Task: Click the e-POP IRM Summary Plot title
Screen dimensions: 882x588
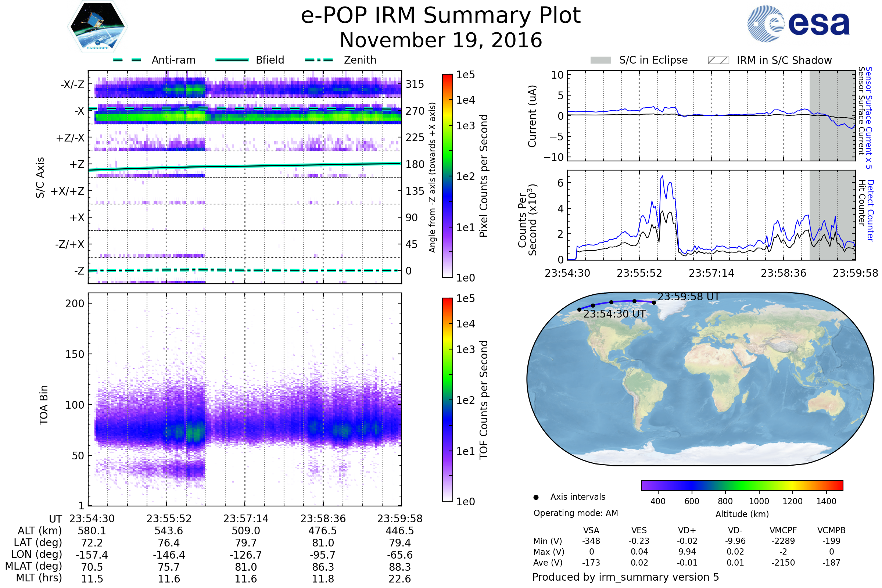Action: (441, 16)
